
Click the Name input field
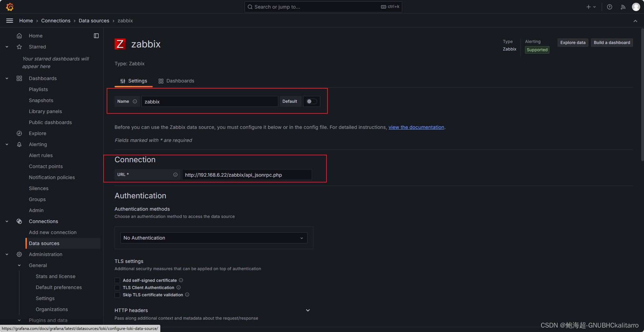210,101
